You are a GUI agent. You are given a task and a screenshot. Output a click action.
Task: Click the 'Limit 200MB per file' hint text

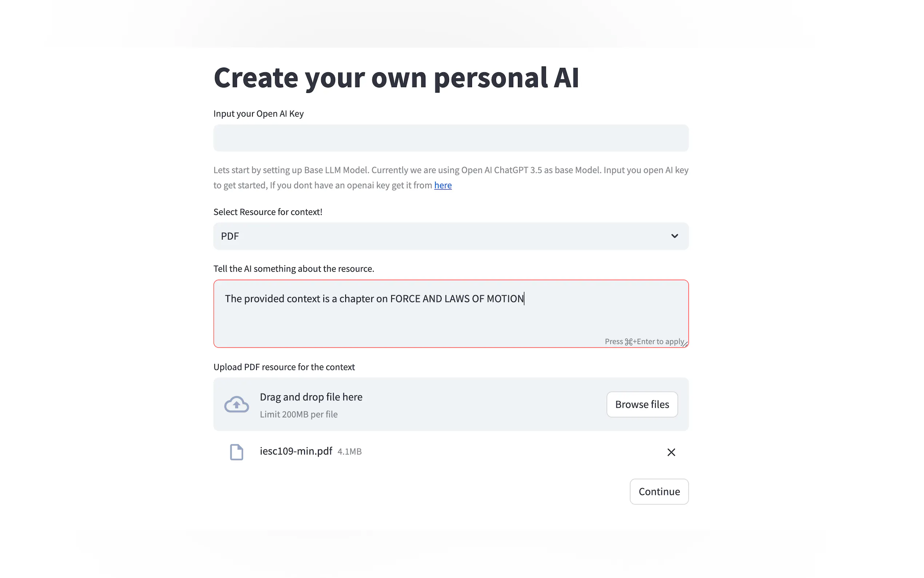pyautogui.click(x=299, y=414)
